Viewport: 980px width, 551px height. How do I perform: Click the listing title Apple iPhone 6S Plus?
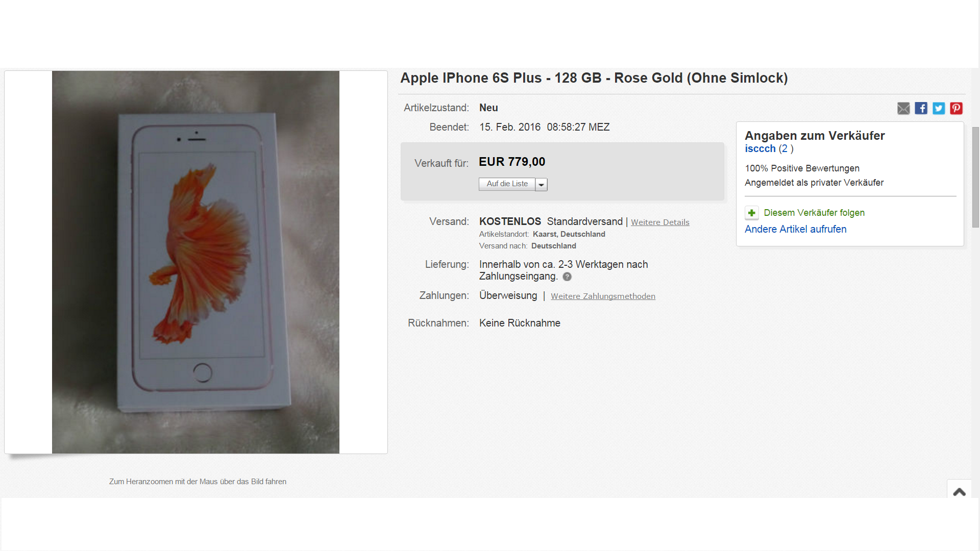(x=594, y=78)
